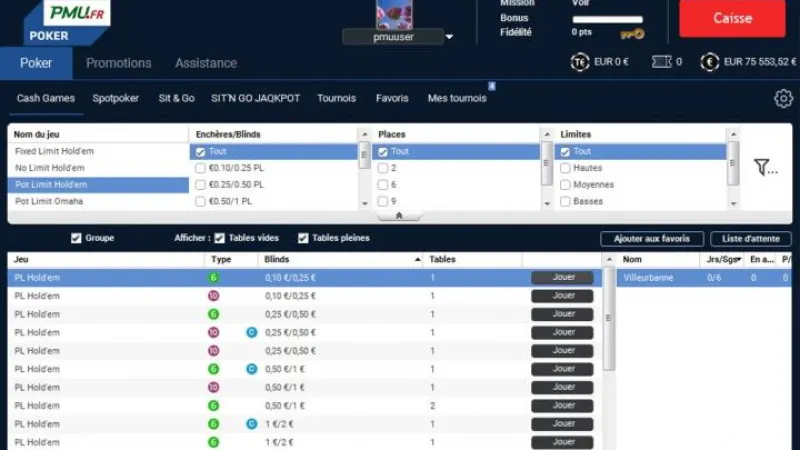Check the €0.25/0.50 PL blinds filter
Viewport: 800px width, 450px height.
click(201, 185)
